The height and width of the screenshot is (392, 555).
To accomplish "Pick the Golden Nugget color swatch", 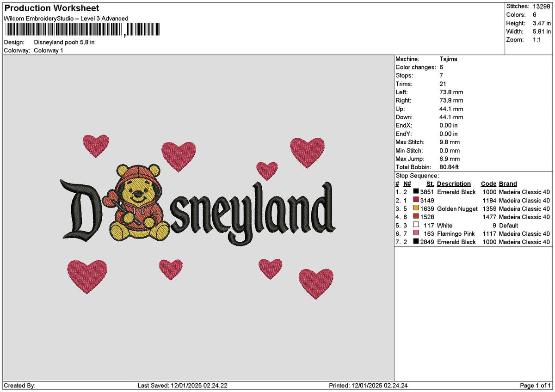I will pyautogui.click(x=416, y=208).
